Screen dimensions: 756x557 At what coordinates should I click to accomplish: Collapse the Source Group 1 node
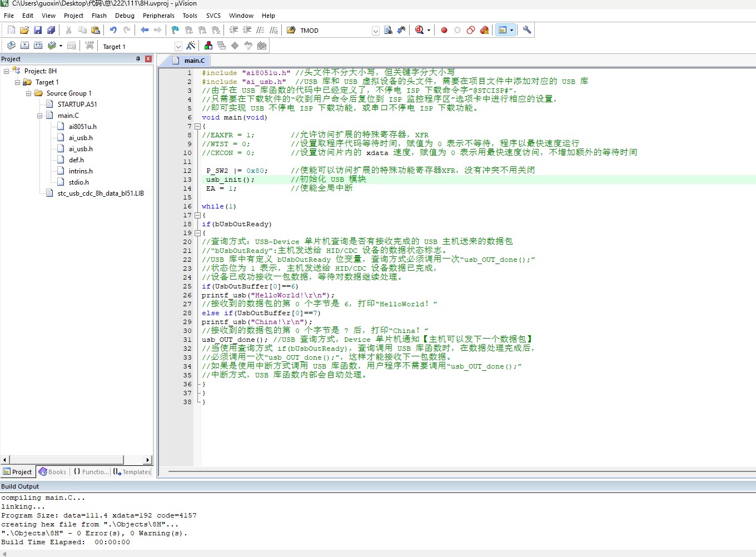pos(28,93)
